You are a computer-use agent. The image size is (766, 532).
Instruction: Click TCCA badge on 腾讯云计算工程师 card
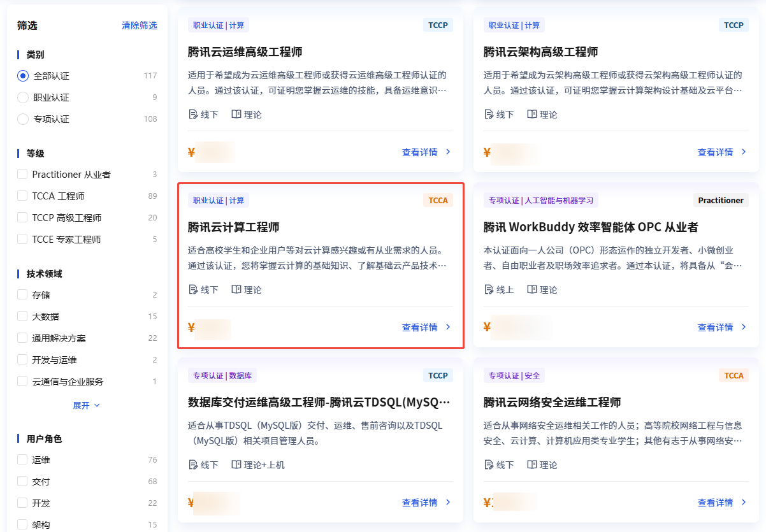click(x=438, y=201)
